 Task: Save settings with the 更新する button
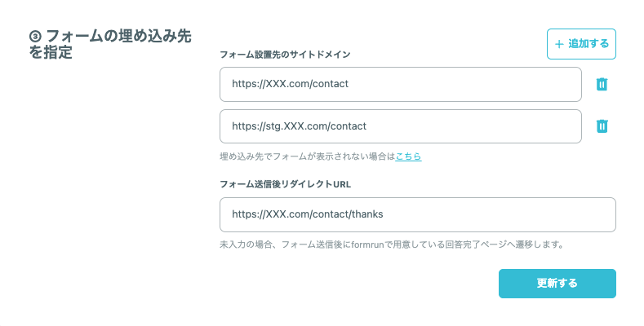557,284
